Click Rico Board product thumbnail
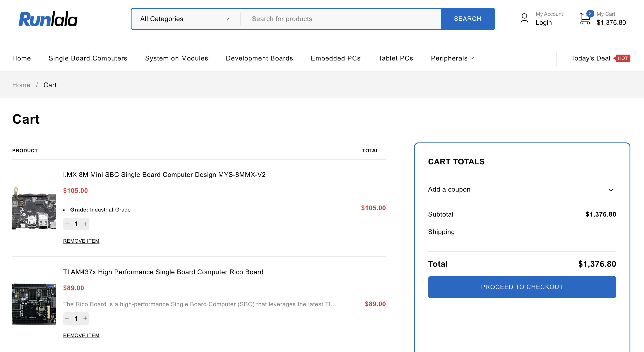Screen dimensions: 644x352 pos(34,304)
